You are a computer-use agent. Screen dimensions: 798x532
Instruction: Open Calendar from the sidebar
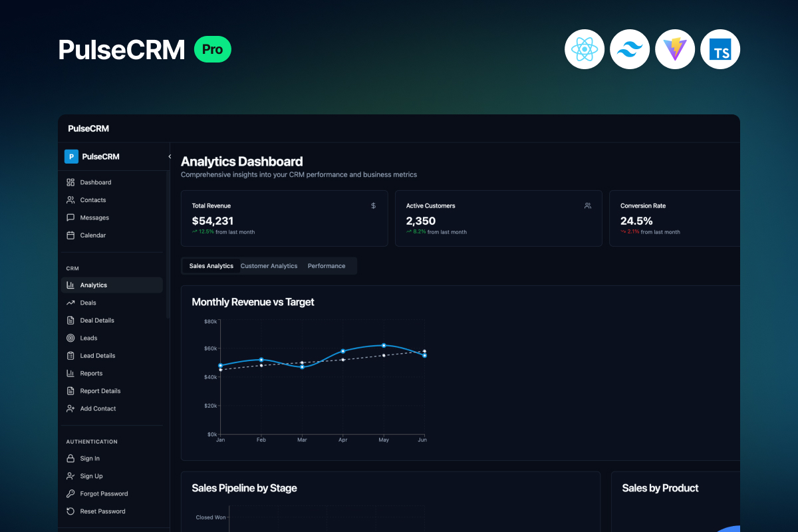point(112,235)
